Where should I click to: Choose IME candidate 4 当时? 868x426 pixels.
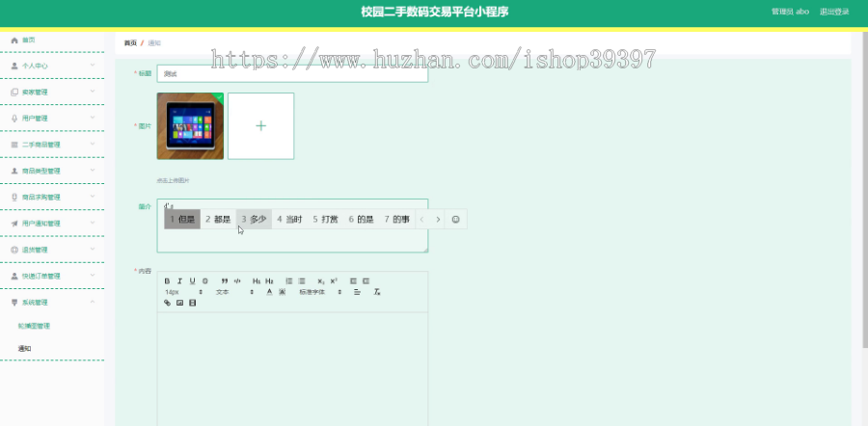click(289, 219)
